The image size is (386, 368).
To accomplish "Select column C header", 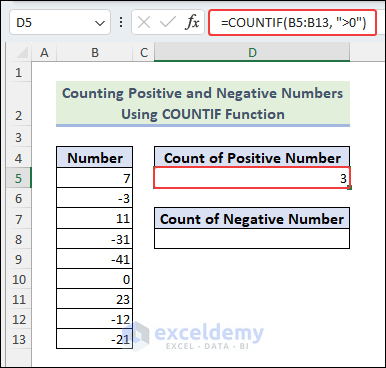I will point(144,53).
